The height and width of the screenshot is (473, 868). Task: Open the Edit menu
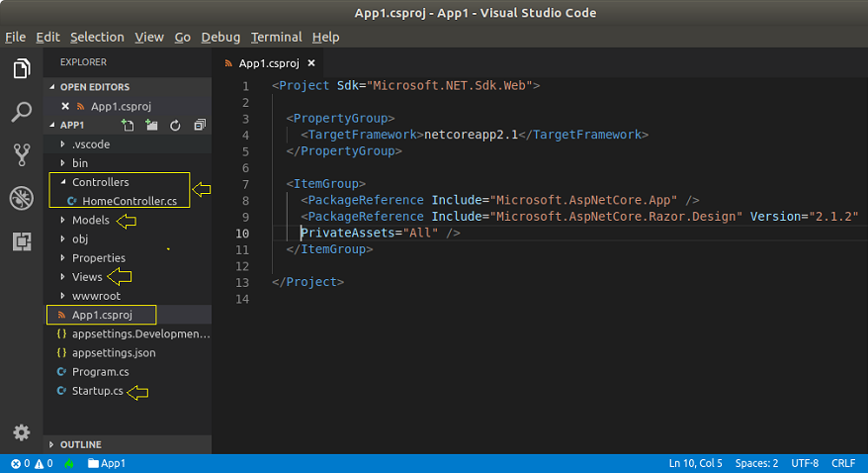[48, 38]
